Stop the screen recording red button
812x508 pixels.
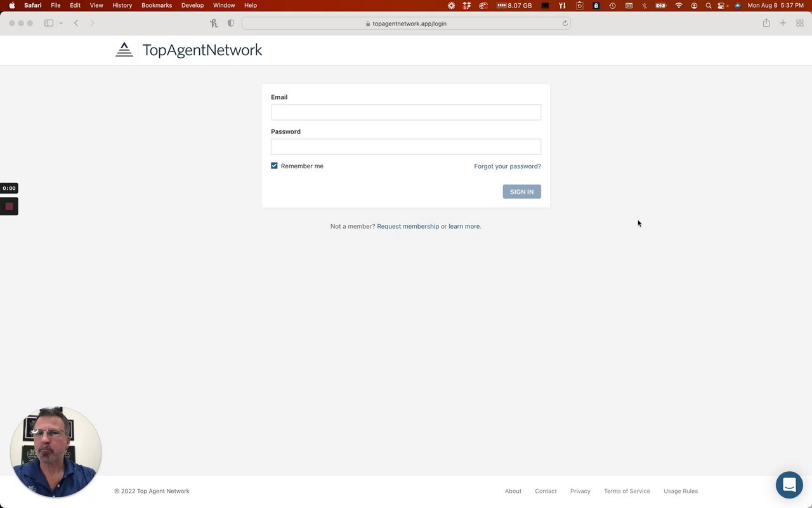(x=9, y=206)
